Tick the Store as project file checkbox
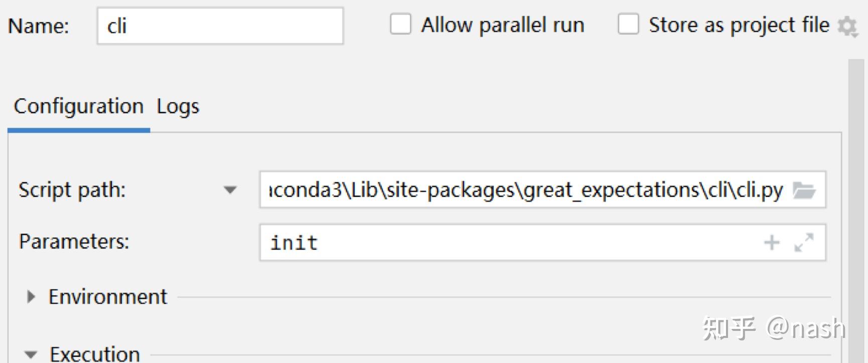The width and height of the screenshot is (868, 363). pyautogui.click(x=628, y=24)
